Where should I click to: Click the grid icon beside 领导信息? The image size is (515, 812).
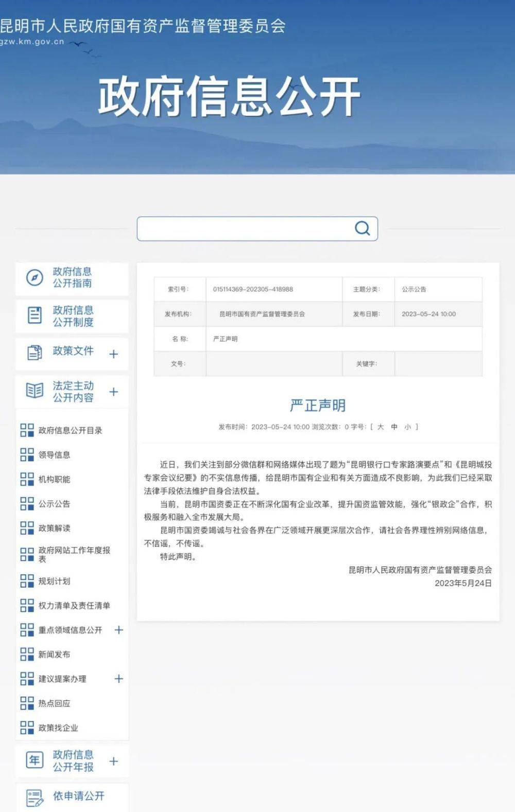pos(27,455)
